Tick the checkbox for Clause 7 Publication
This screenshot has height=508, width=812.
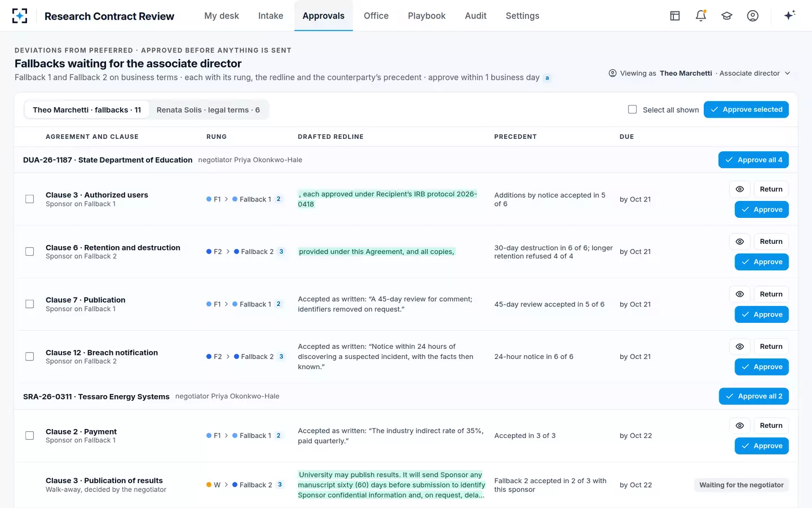[30, 304]
